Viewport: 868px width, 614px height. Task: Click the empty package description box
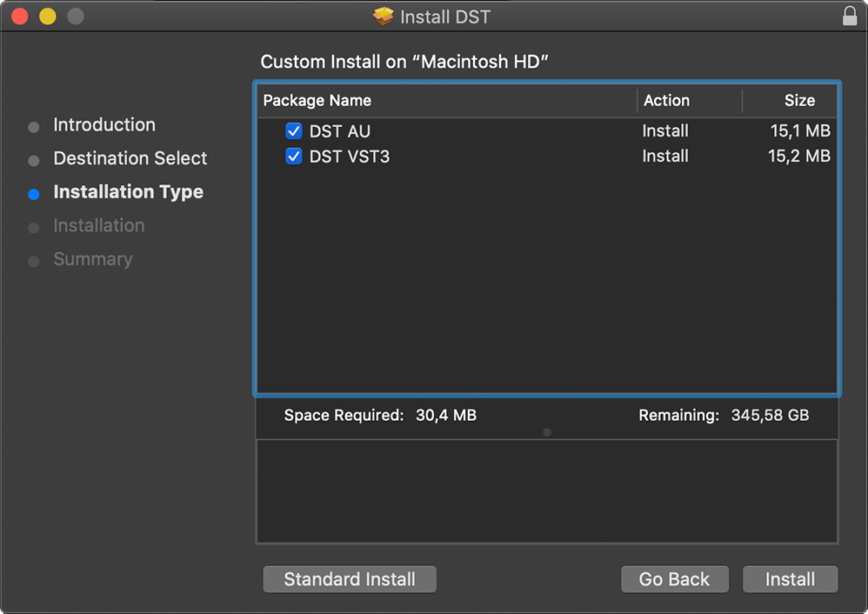[546, 491]
